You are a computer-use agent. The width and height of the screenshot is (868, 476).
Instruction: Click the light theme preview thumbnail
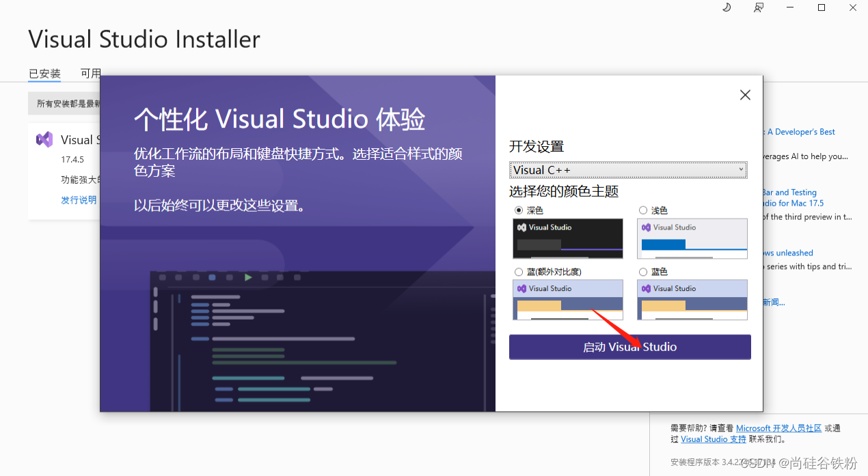click(692, 238)
